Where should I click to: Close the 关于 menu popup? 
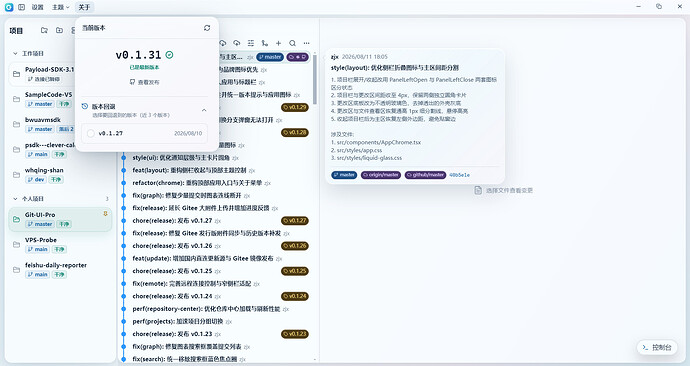click(x=84, y=7)
